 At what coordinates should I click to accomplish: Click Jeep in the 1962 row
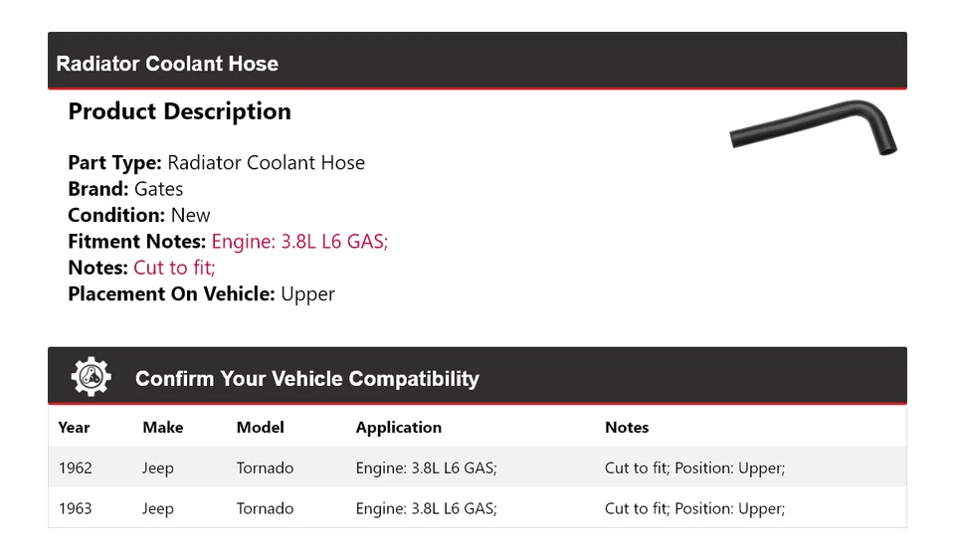click(x=157, y=468)
